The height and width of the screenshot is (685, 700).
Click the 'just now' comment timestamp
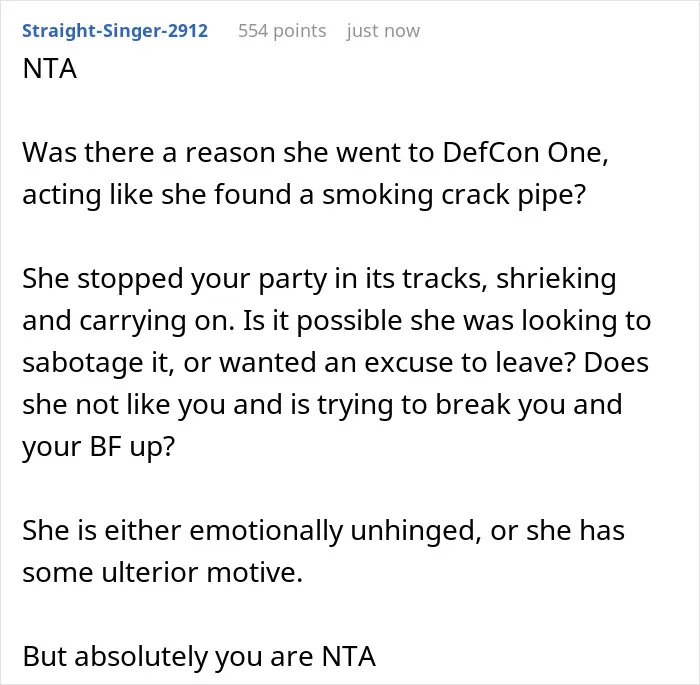(383, 31)
